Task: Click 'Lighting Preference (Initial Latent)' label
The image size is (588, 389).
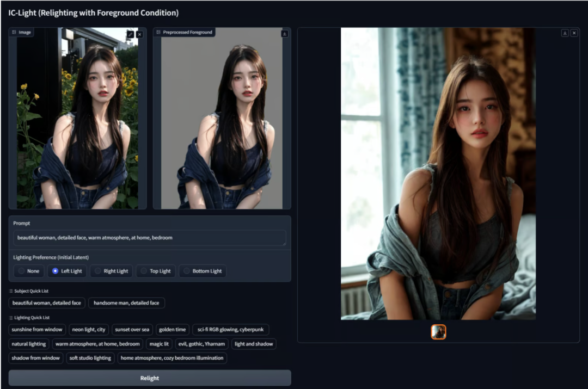Action: [x=51, y=257]
